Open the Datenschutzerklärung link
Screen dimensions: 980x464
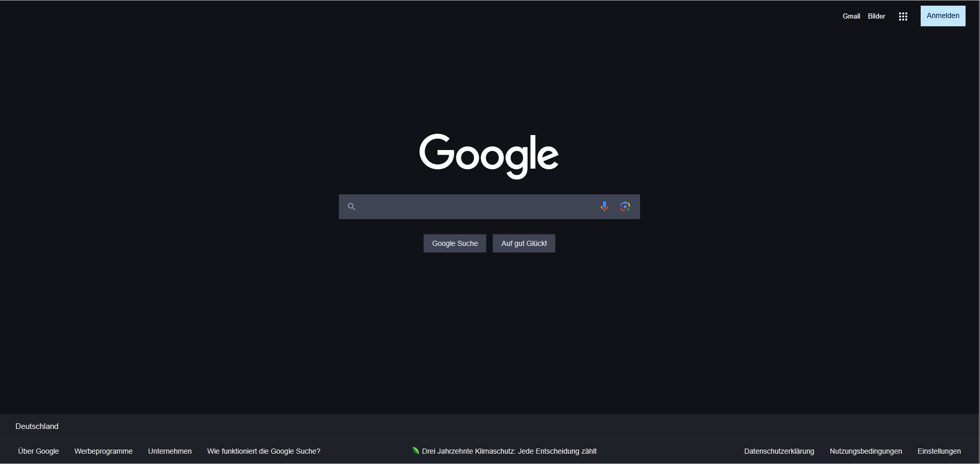click(x=779, y=451)
